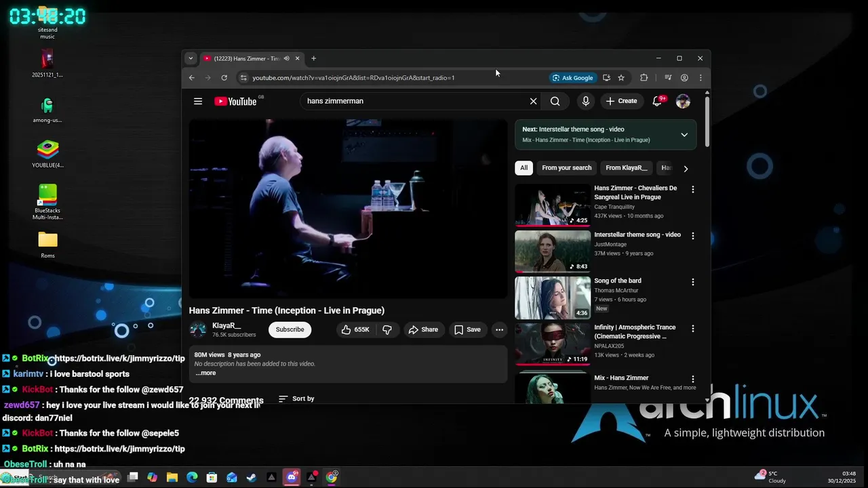
Task: Open the Create upload menu
Action: (621, 101)
